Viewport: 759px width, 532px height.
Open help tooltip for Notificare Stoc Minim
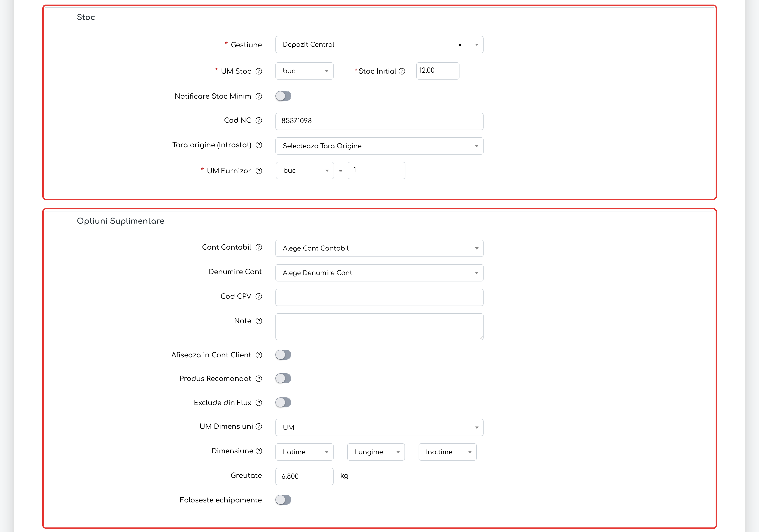[x=259, y=96]
